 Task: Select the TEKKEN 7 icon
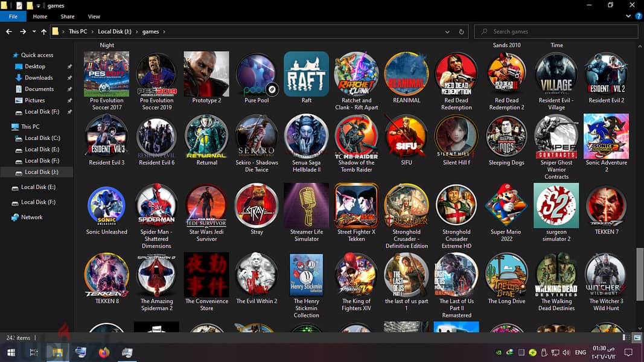pos(606,205)
